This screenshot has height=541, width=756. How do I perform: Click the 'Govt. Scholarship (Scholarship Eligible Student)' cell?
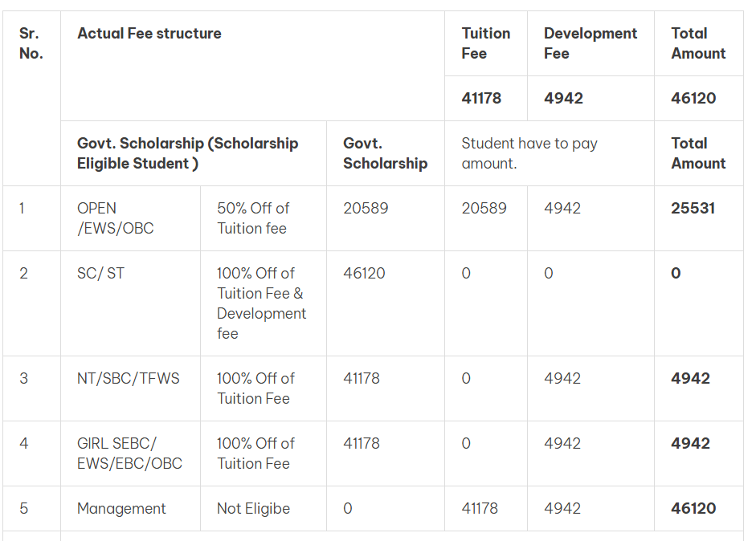[x=187, y=153]
